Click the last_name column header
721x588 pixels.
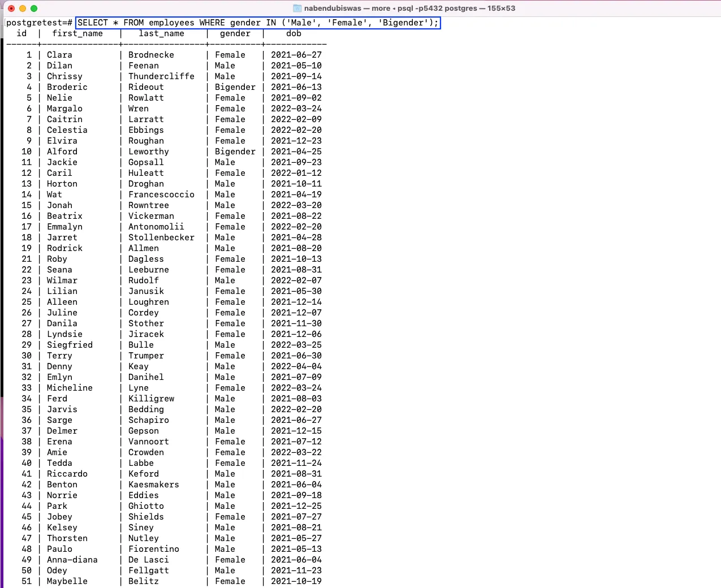point(161,33)
